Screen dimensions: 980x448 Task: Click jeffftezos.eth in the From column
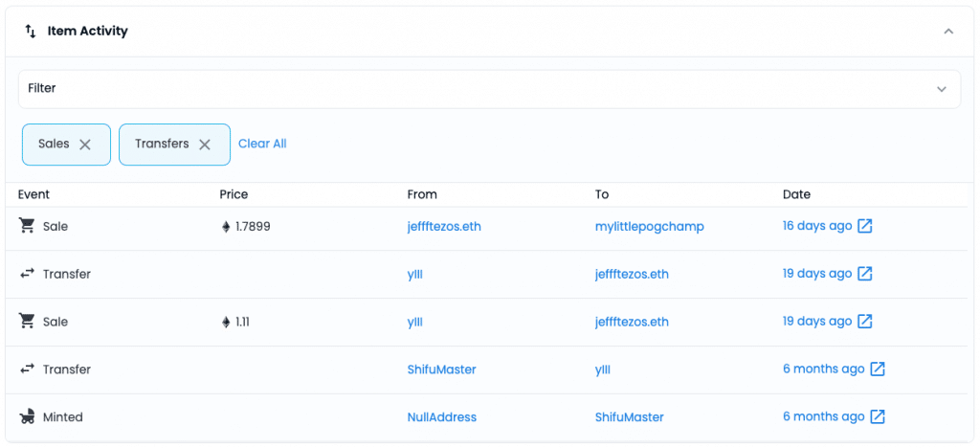point(444,226)
